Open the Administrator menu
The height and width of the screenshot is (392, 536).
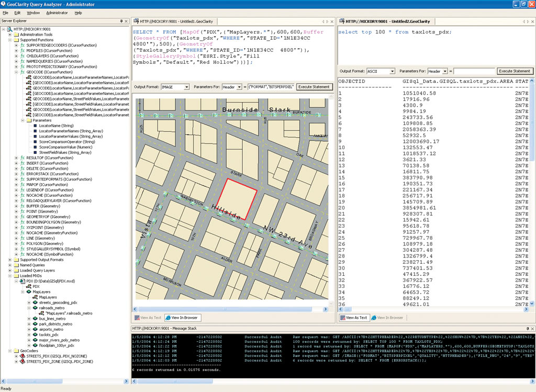coord(57,12)
